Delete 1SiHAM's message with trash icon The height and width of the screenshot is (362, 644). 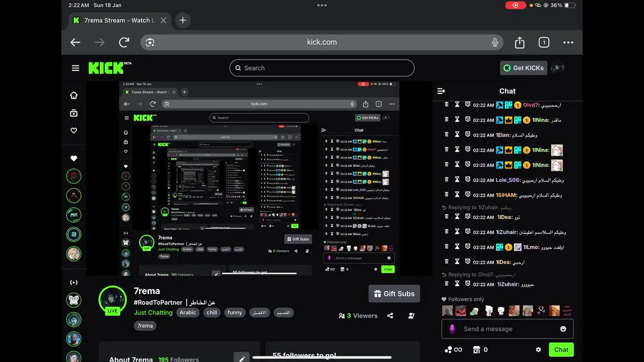[446, 195]
